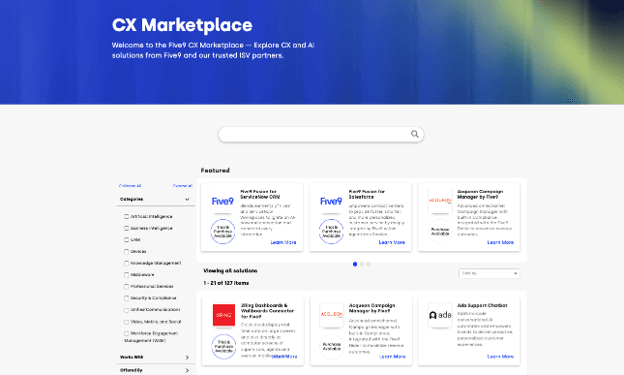The width and height of the screenshot is (624, 375).
Task: Click the 1 - 21 of 127 items count
Action: [x=226, y=283]
